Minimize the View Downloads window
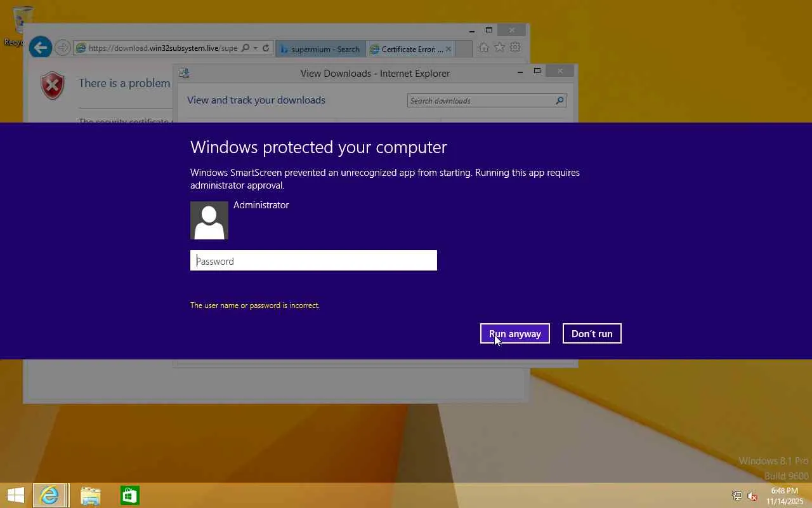The image size is (812, 508). click(520, 72)
